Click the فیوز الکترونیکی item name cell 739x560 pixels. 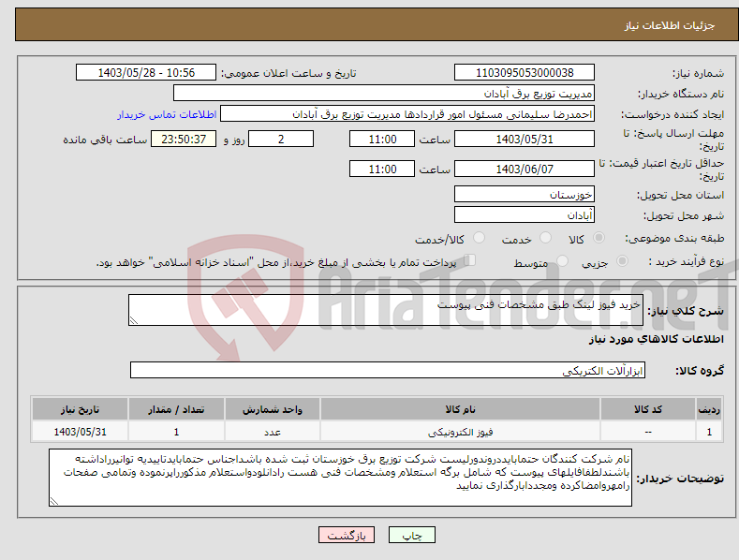460,432
